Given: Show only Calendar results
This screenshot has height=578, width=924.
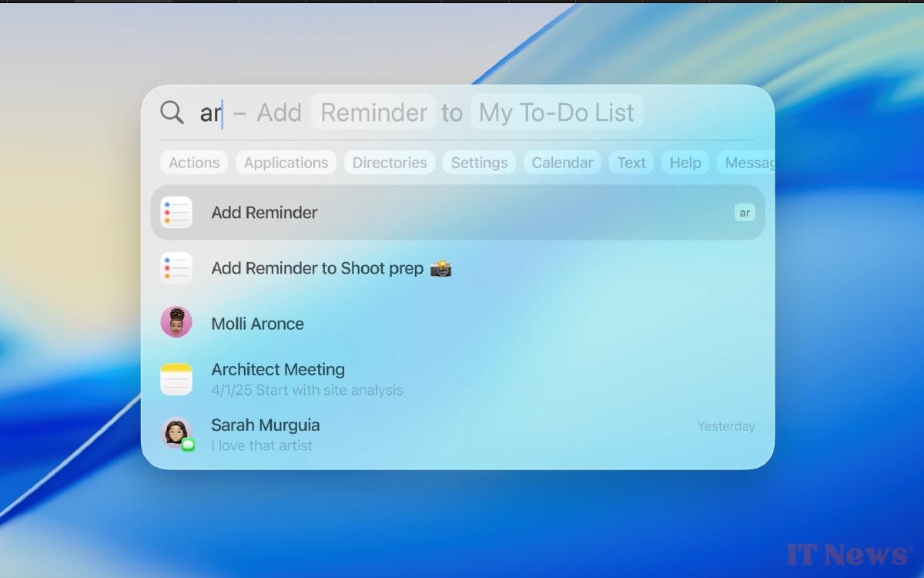Looking at the screenshot, I should click(x=562, y=163).
